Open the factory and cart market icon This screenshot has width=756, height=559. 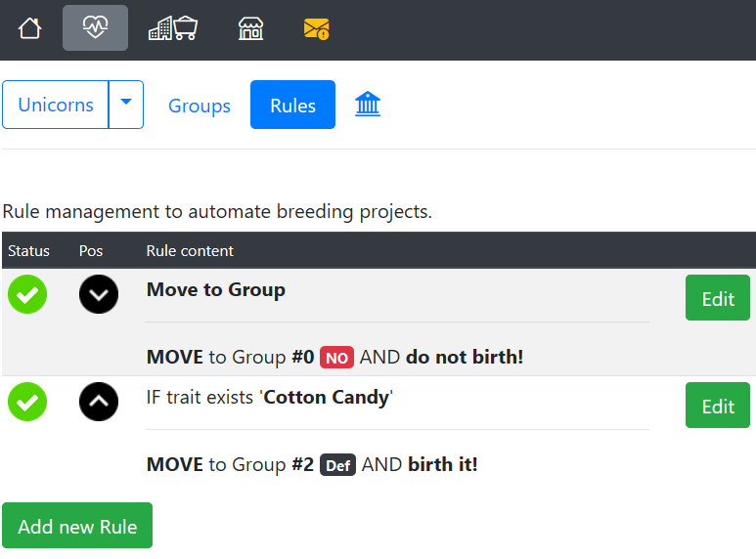[x=173, y=28]
